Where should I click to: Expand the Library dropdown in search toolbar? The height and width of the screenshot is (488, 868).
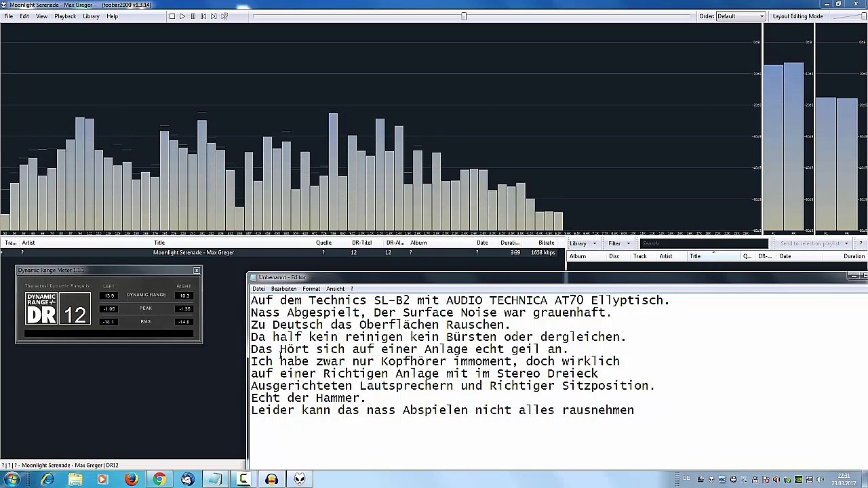[583, 244]
